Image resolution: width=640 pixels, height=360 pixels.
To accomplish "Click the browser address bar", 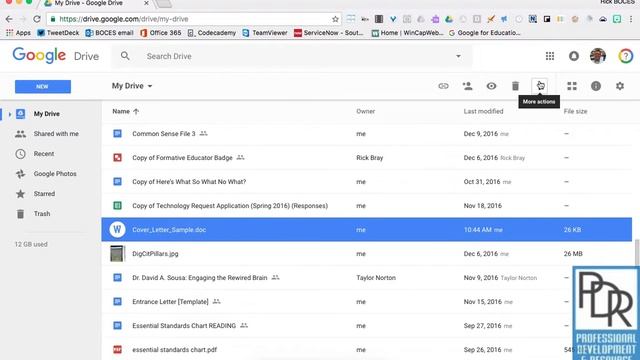I will [194, 19].
